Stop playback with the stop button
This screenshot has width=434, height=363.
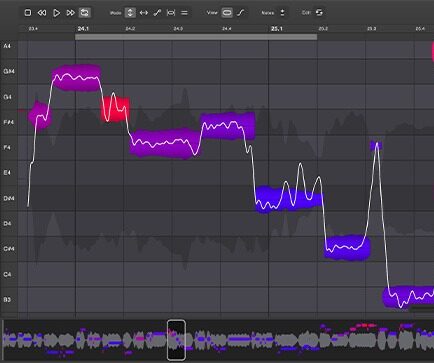(x=28, y=13)
